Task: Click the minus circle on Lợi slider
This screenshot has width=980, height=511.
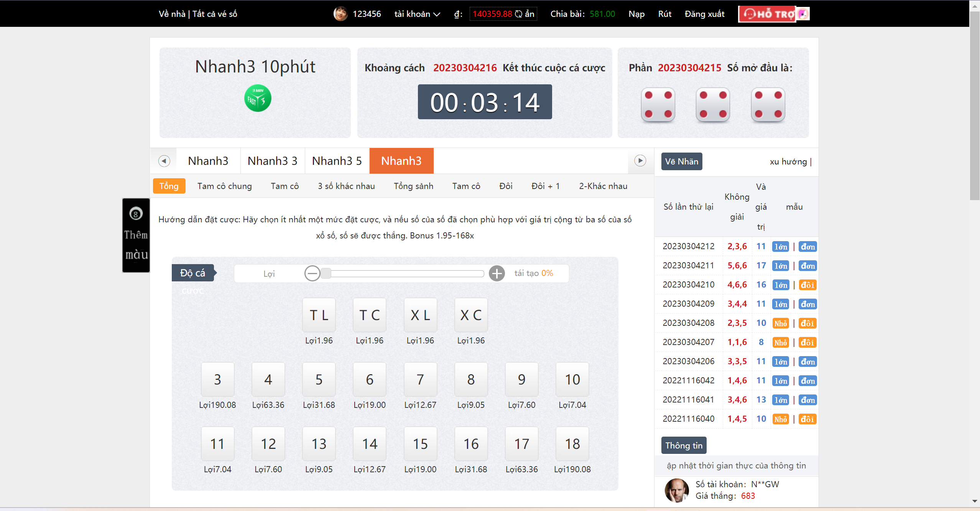Action: [x=312, y=274]
